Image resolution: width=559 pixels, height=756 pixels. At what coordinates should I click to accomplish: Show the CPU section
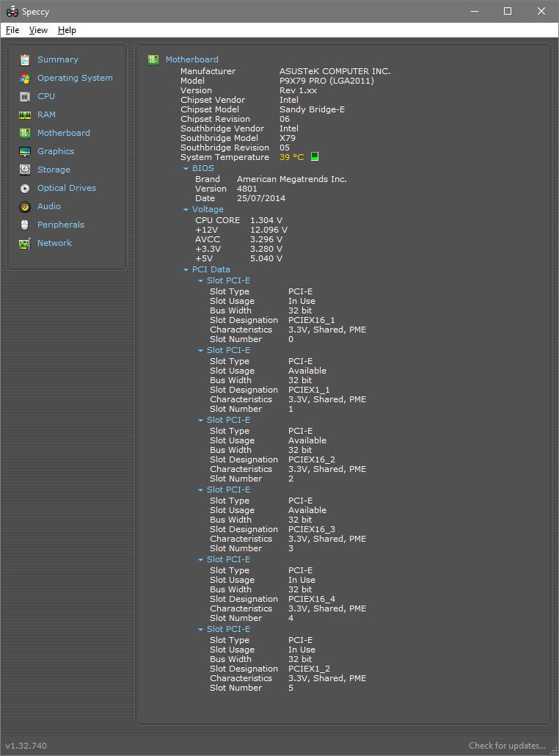[x=46, y=96]
